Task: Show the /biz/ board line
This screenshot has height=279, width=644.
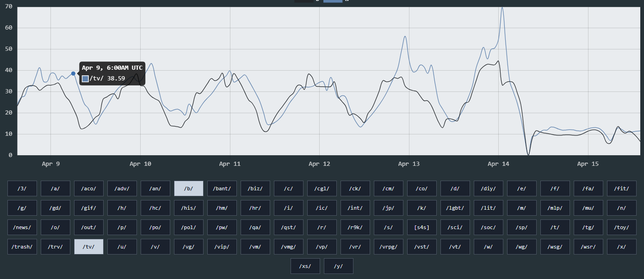Action: click(255, 188)
